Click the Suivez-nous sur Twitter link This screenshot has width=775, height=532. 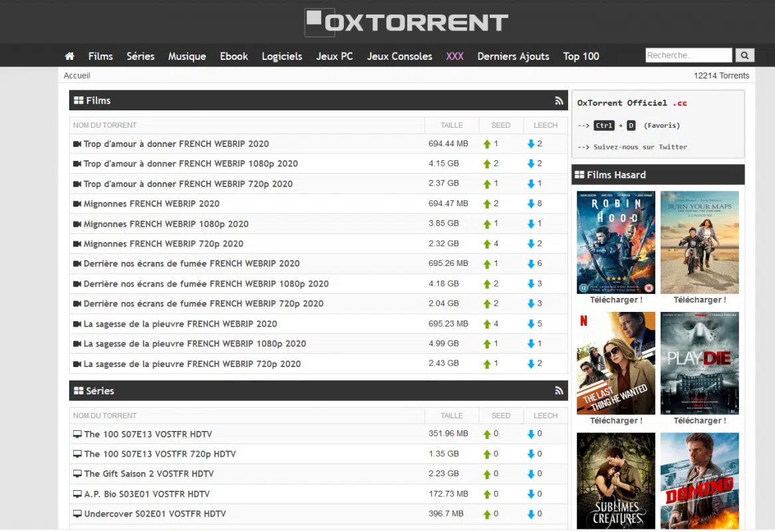coord(640,147)
